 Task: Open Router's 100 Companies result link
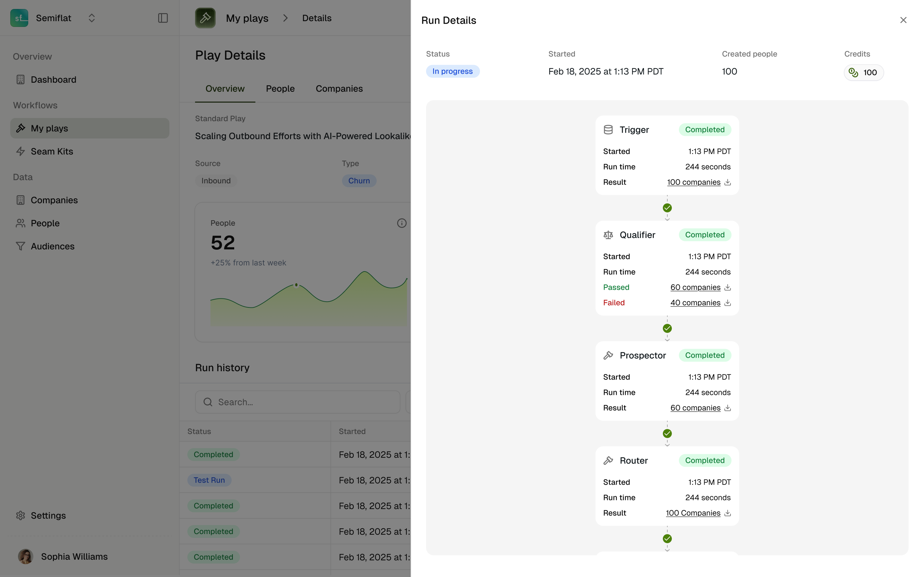tap(693, 513)
